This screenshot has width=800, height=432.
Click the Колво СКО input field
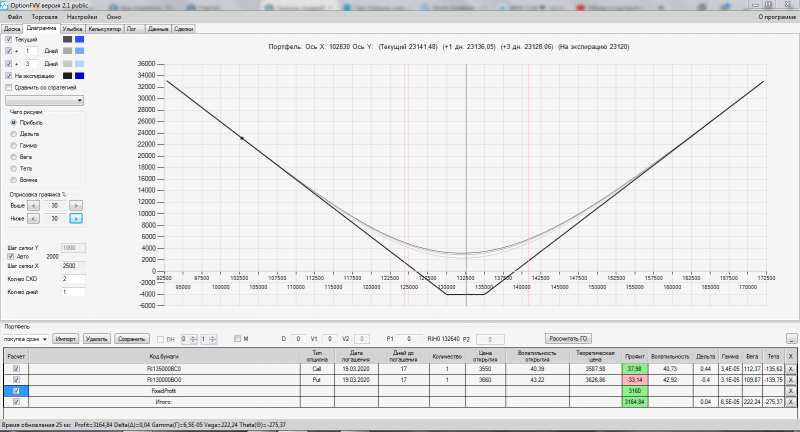[74, 279]
